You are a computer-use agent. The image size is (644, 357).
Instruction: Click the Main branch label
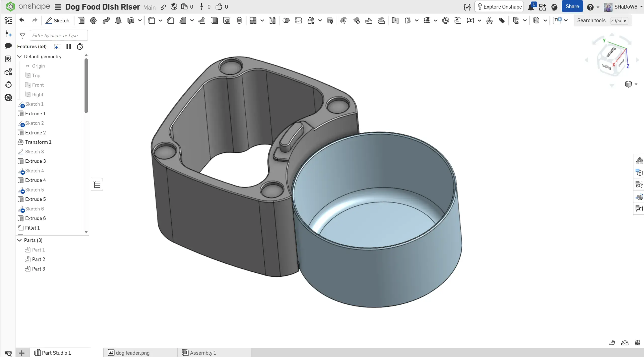click(149, 7)
